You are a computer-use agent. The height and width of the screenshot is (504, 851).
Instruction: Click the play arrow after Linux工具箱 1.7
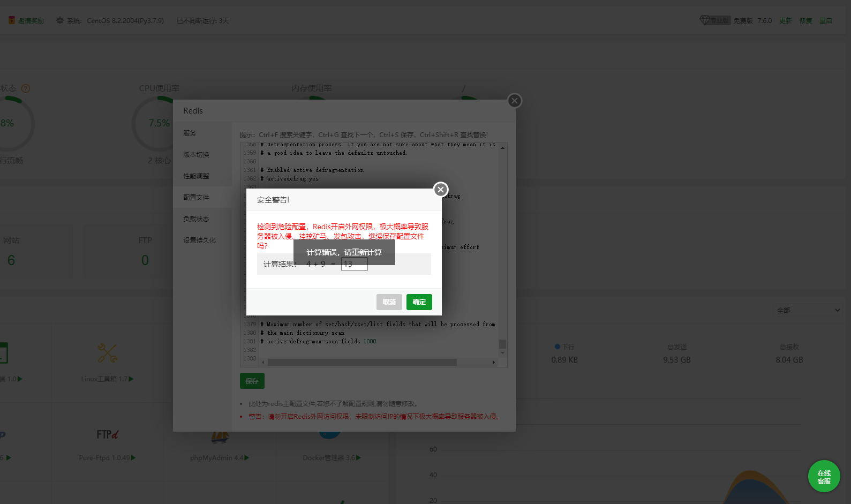(x=131, y=379)
